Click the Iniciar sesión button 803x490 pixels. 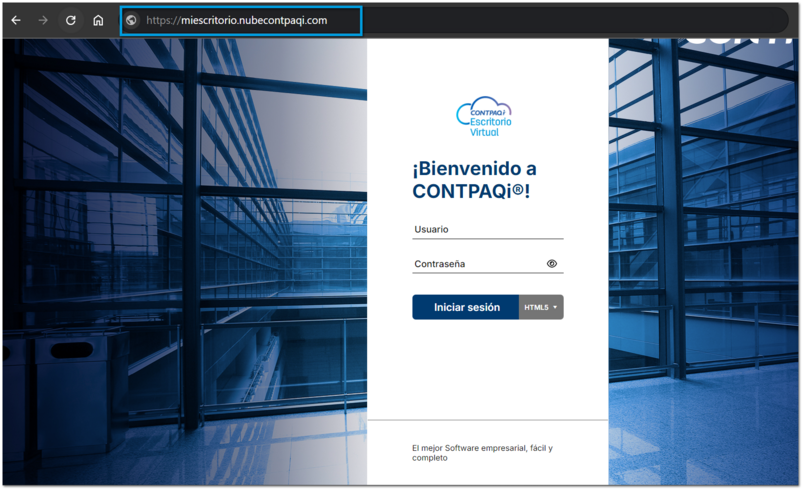tap(466, 307)
